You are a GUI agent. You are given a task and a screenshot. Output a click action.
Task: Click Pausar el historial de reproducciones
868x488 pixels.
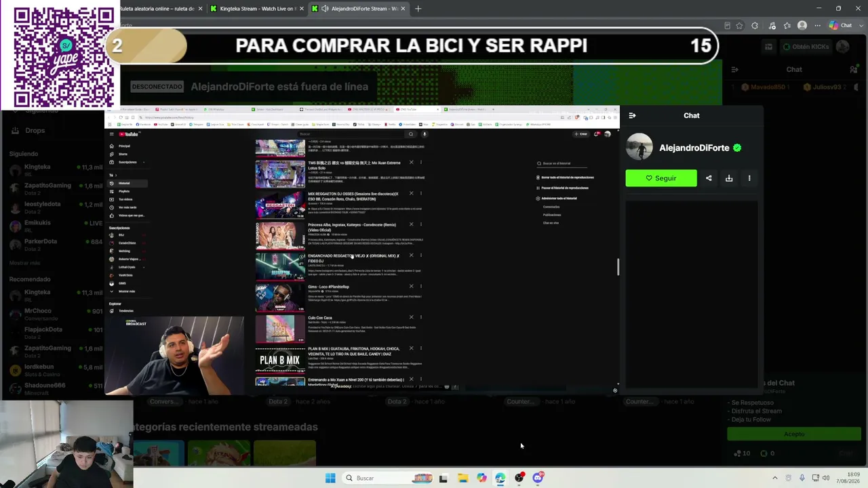[x=563, y=188]
